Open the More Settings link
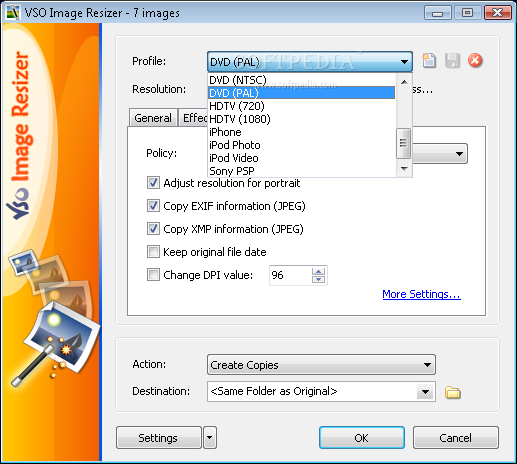The width and height of the screenshot is (517, 464). point(421,294)
